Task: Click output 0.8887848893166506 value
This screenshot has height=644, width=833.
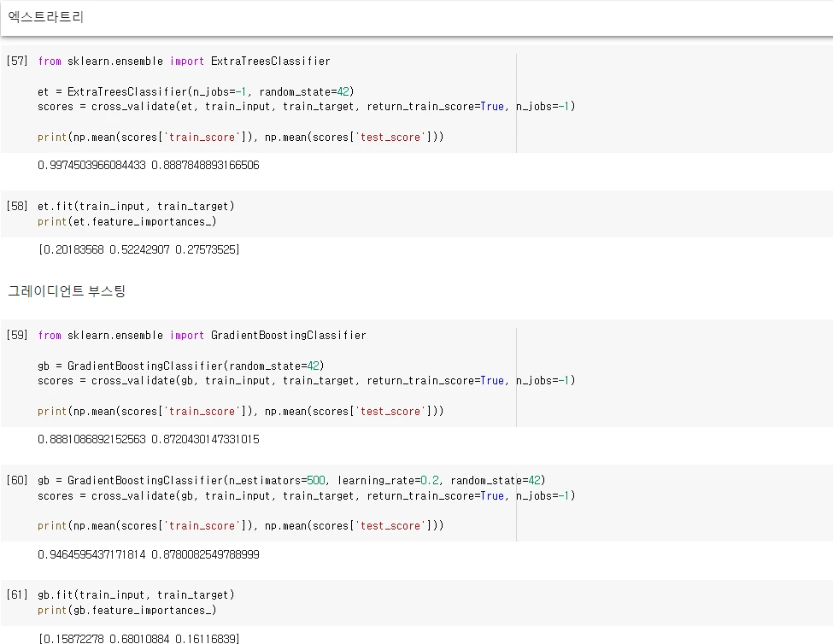Action: pos(206,165)
